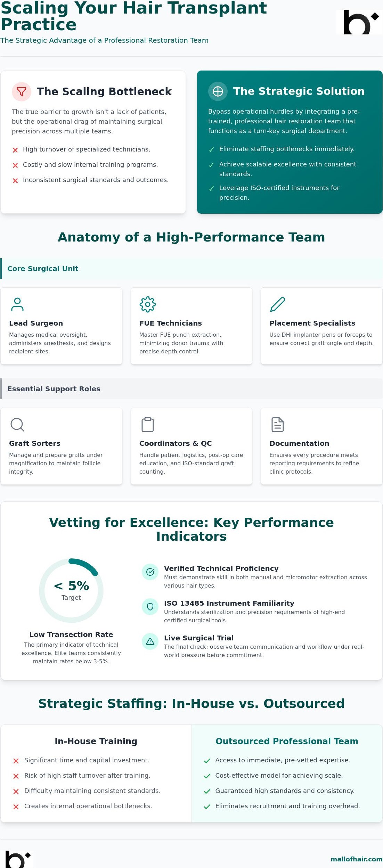
Task: Select the Core Surgical Unit section header
Action: click(x=191, y=269)
